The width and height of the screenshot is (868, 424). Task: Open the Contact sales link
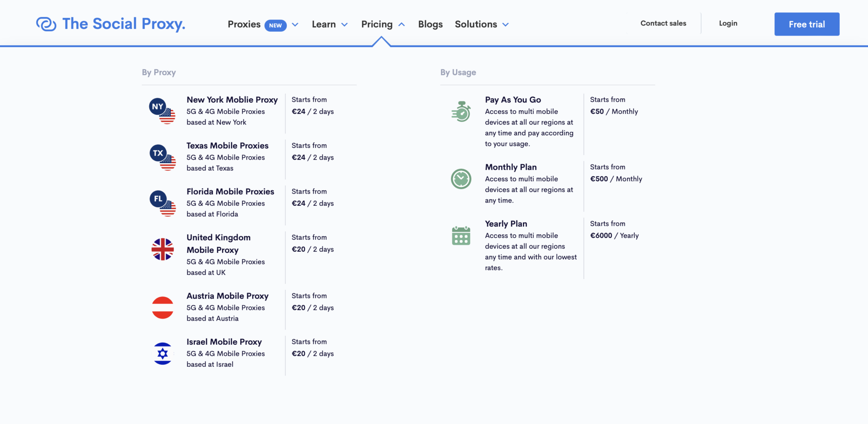(663, 23)
